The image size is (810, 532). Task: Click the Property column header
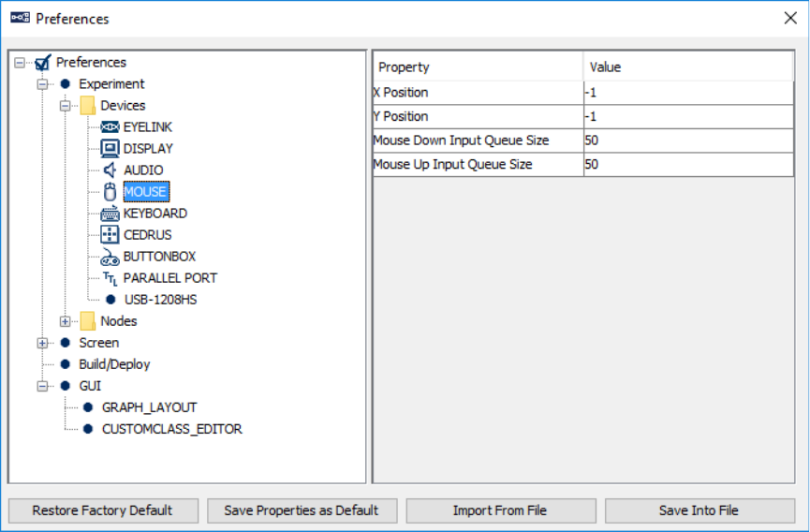(479, 66)
